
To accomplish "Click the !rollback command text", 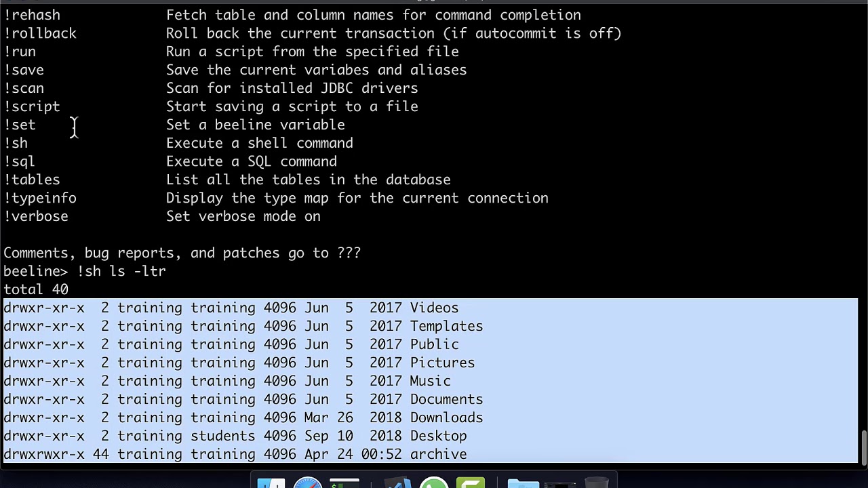I will pyautogui.click(x=40, y=33).
